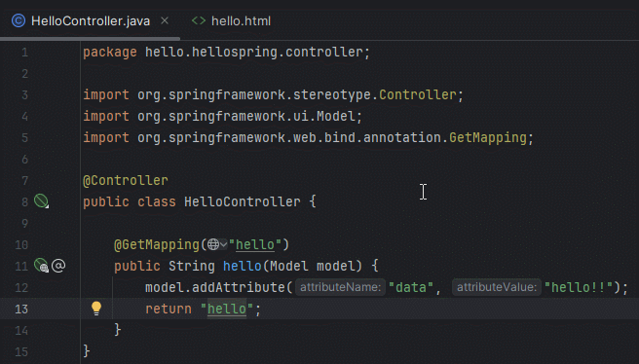
Task: Click the "data" string literal
Action: tap(410, 287)
